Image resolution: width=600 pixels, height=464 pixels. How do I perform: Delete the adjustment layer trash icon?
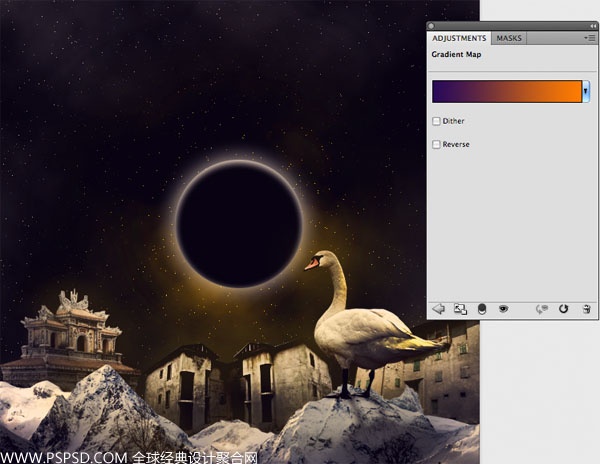coord(586,309)
